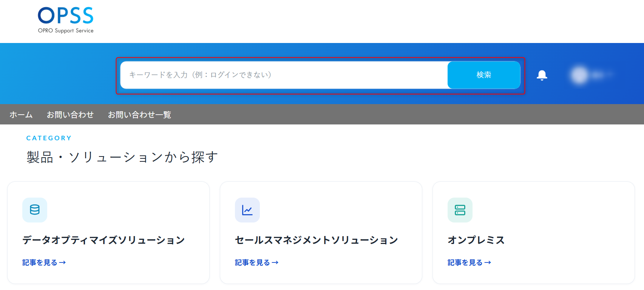
Task: Open 記事を見る under オンプレミス
Action: pos(469,262)
